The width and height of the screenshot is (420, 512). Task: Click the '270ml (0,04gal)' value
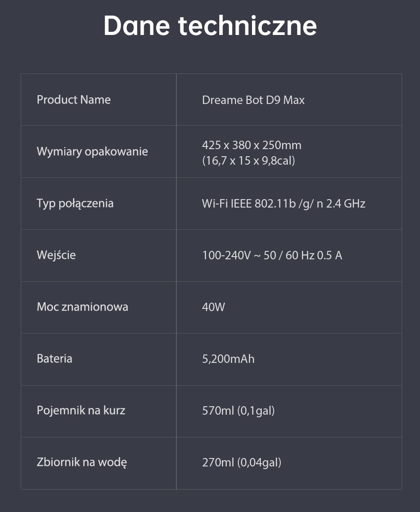241,462
